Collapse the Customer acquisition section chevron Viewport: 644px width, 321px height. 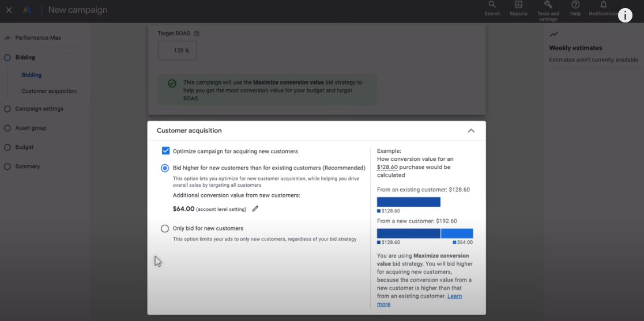click(x=471, y=131)
